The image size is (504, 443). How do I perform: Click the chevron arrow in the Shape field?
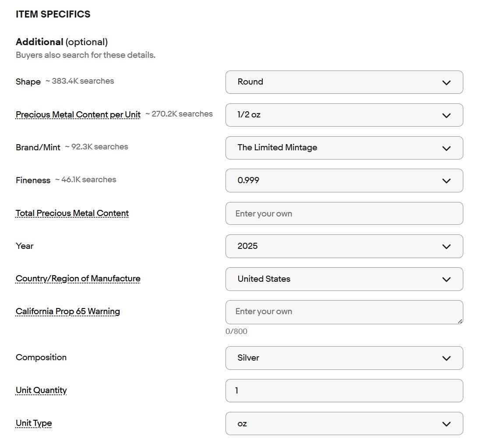(446, 82)
